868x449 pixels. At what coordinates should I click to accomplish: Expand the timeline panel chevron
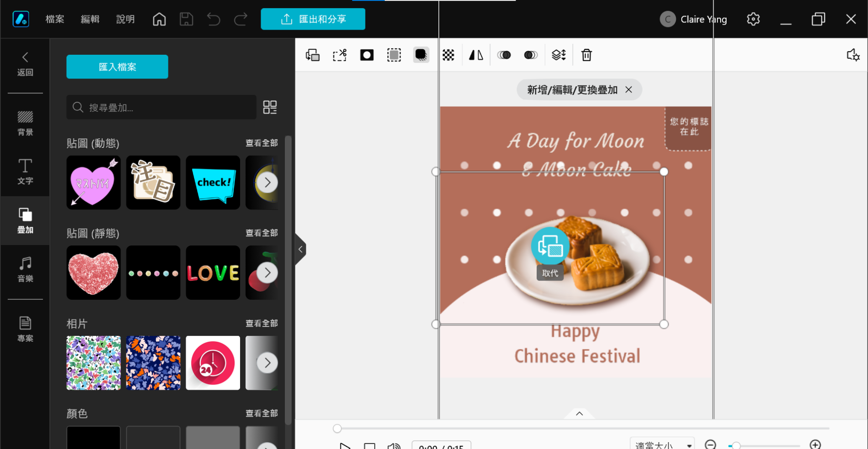coord(579,413)
